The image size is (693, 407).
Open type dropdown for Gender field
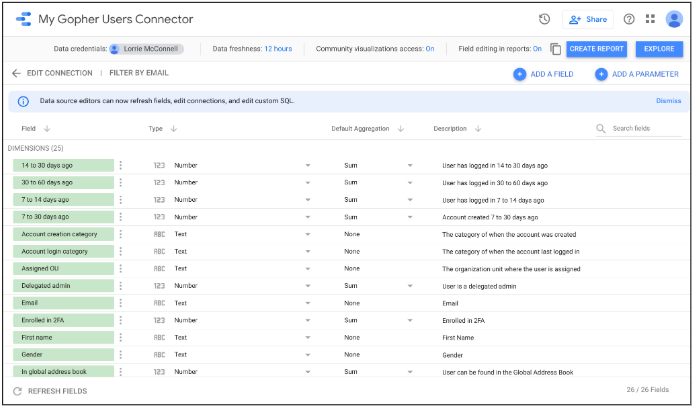(308, 355)
